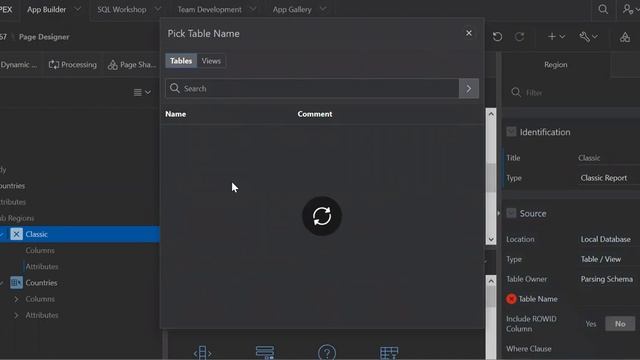Open the Team Development menu

tap(209, 9)
